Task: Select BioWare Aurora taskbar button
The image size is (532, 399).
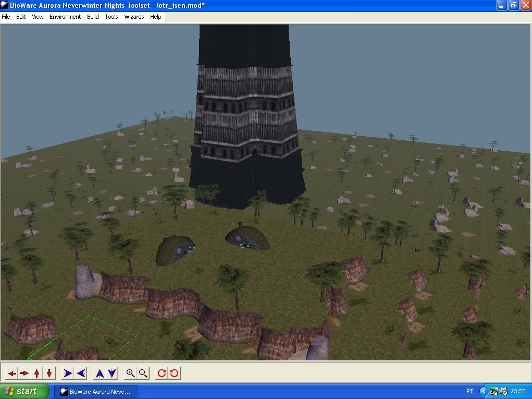Action: point(96,391)
